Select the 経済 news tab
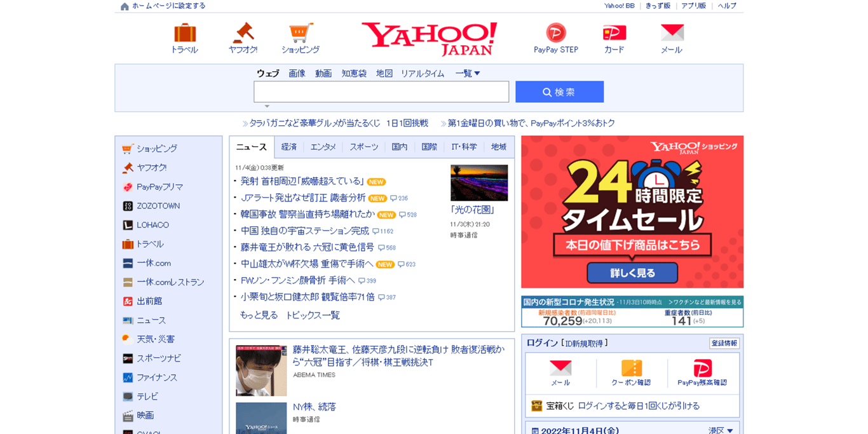The height and width of the screenshot is (434, 868). 289,147
